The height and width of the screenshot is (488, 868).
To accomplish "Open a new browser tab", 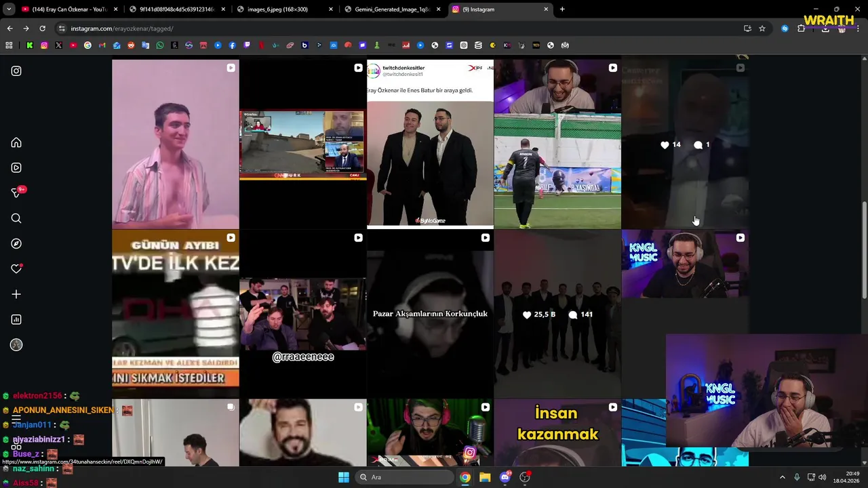I will pyautogui.click(x=562, y=9).
